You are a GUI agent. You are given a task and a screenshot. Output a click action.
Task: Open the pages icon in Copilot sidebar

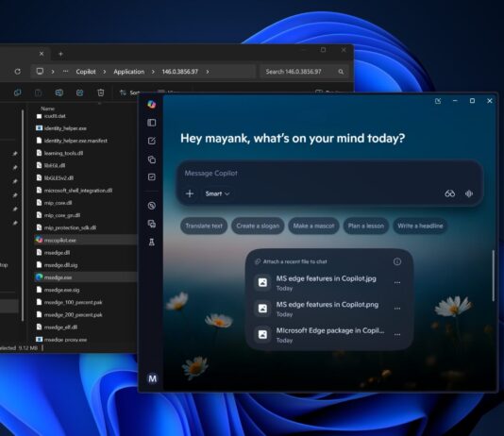pos(152,159)
